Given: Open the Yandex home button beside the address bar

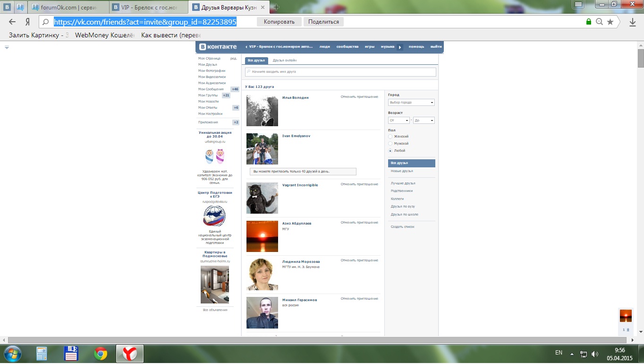Looking at the screenshot, I should [28, 22].
